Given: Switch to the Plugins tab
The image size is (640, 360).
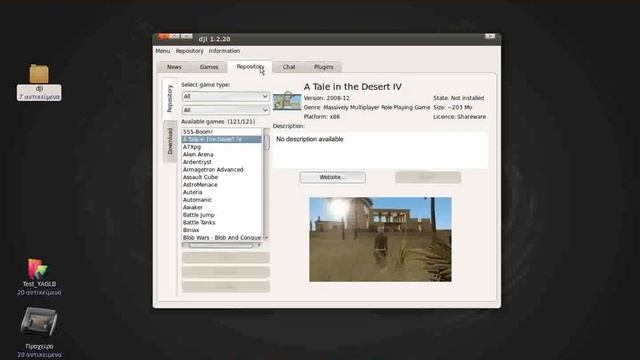Looking at the screenshot, I should coord(324,67).
